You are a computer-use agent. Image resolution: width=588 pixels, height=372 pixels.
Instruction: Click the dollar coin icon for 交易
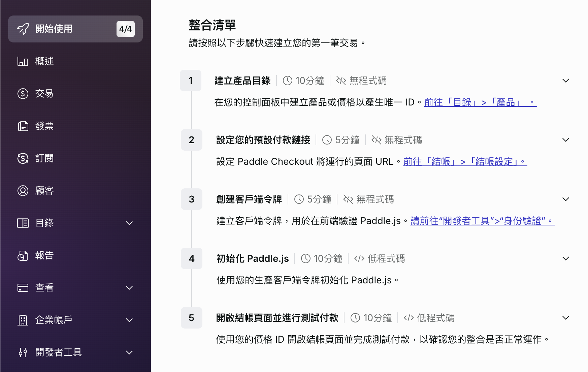click(x=23, y=94)
